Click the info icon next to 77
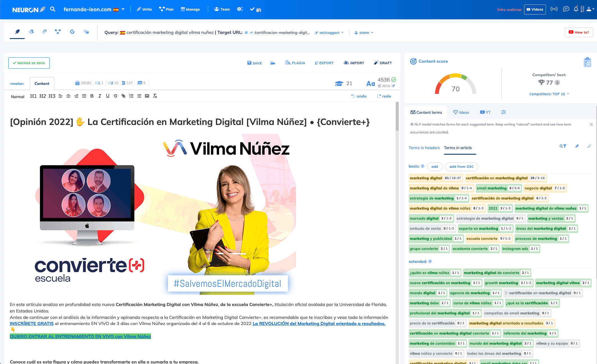 (557, 82)
